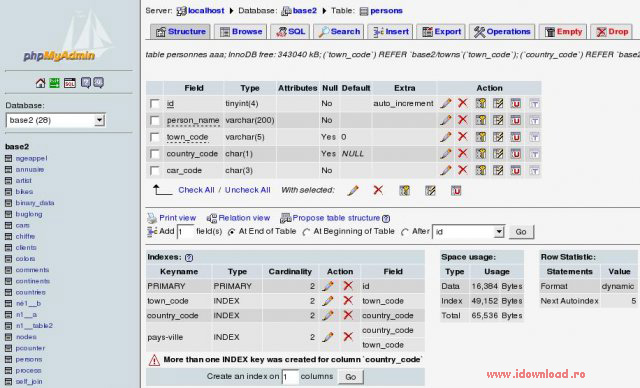Delete the pays-ville index with its red X
Screen dimensions: 640x388
(x=348, y=337)
